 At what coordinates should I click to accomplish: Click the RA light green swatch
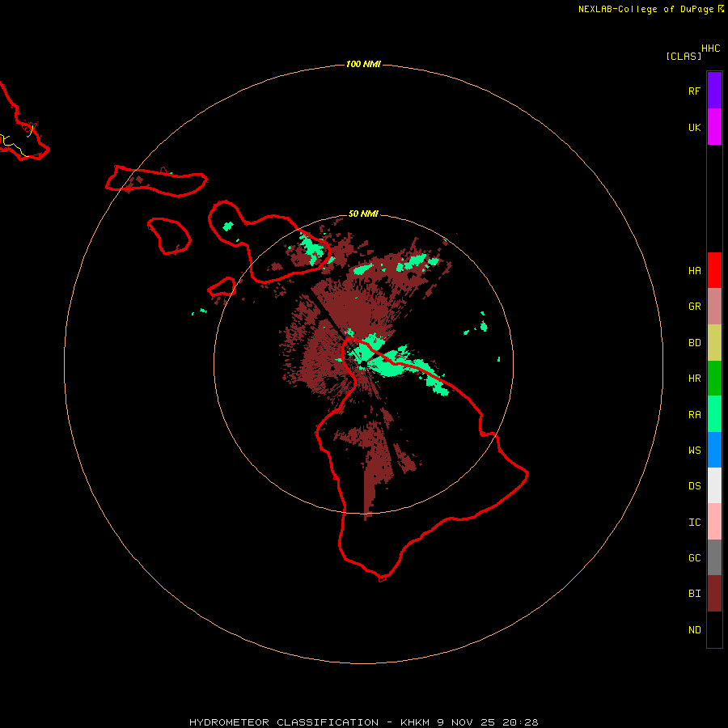tap(714, 414)
